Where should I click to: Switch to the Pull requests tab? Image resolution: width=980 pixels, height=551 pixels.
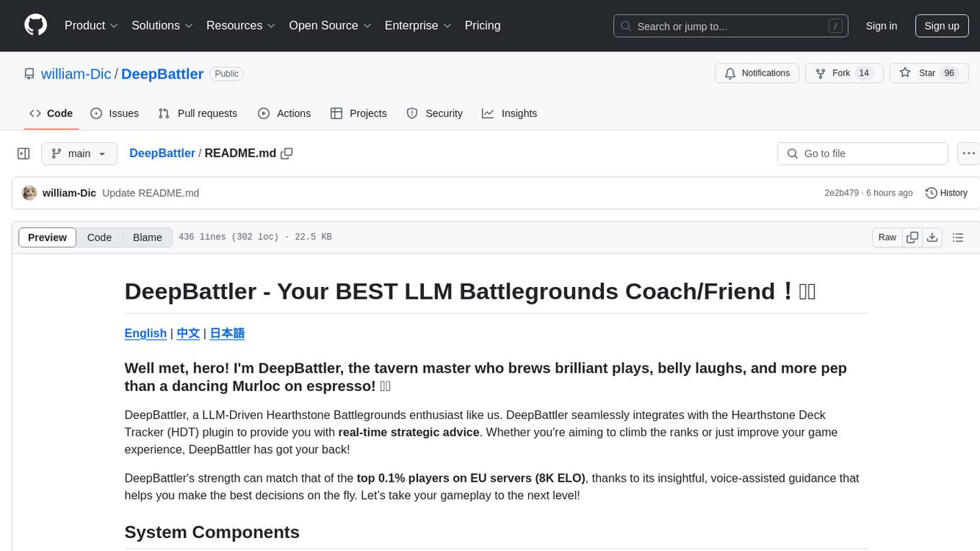197,113
